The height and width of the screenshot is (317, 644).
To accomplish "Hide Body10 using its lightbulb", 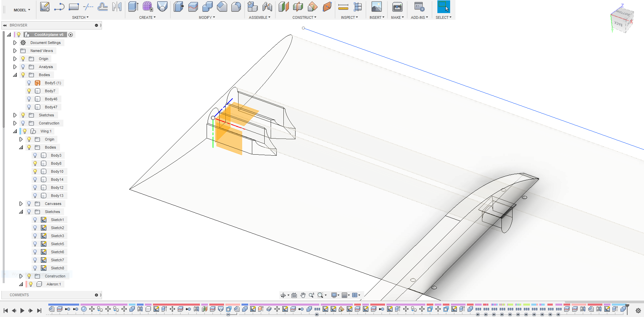I will [35, 171].
